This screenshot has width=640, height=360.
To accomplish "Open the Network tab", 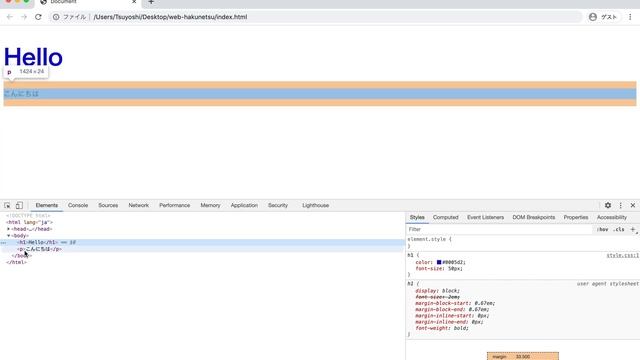I will (x=139, y=205).
